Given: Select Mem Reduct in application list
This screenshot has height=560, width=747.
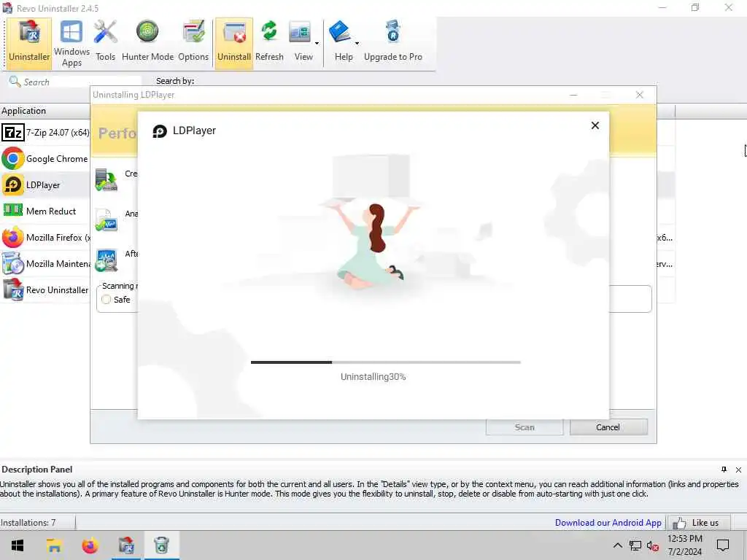Looking at the screenshot, I should click(45, 211).
